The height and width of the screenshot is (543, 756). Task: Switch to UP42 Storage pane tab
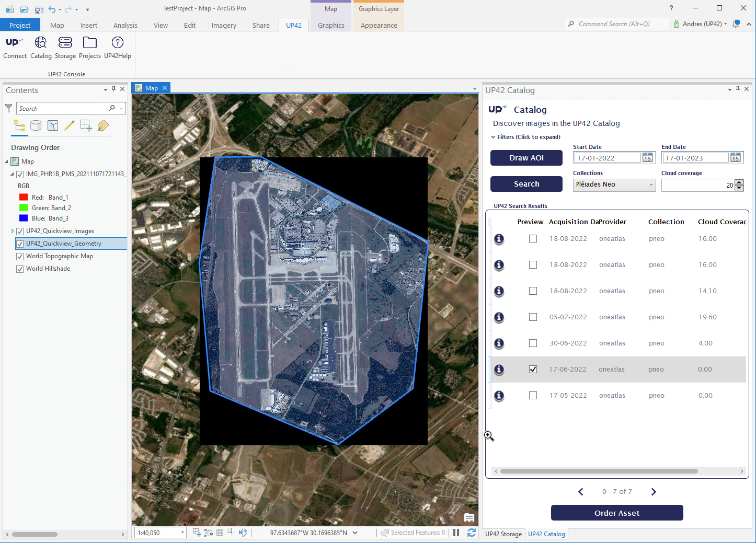(503, 534)
